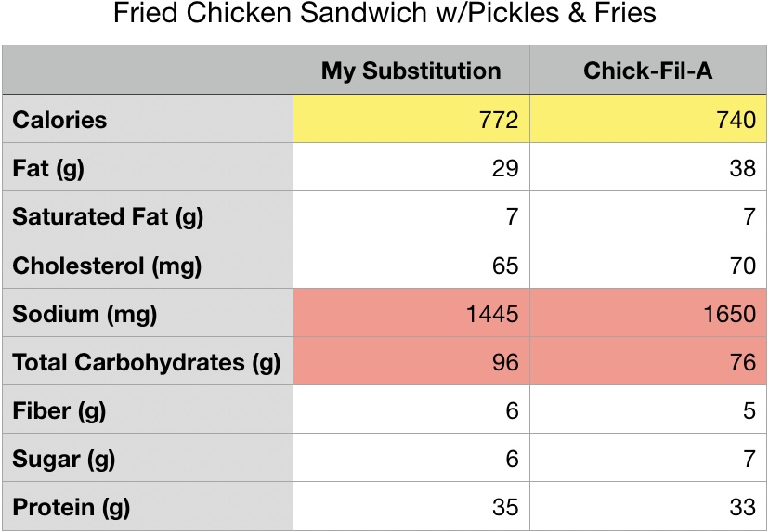Click the Saturated Fat (g) row label

tap(108, 217)
